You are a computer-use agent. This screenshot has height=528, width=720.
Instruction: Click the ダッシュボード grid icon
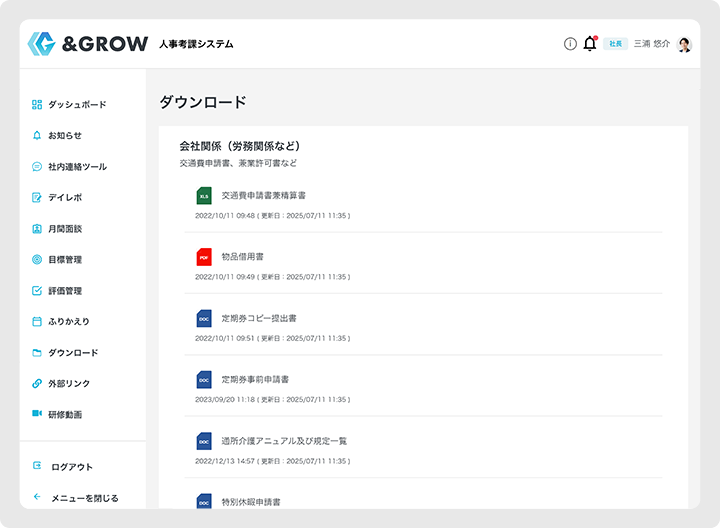37,105
